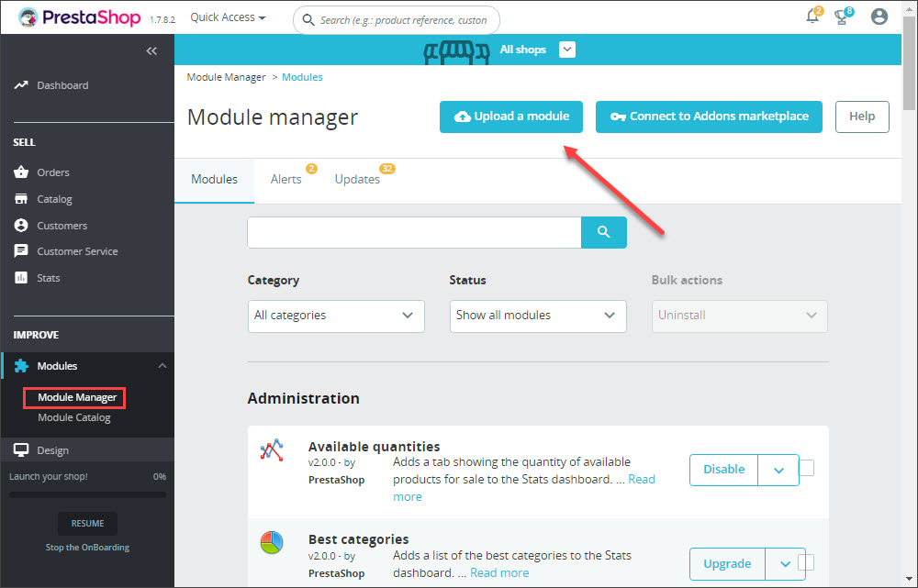The width and height of the screenshot is (918, 588).
Task: Switch to the Modules tab
Action: pos(214,179)
